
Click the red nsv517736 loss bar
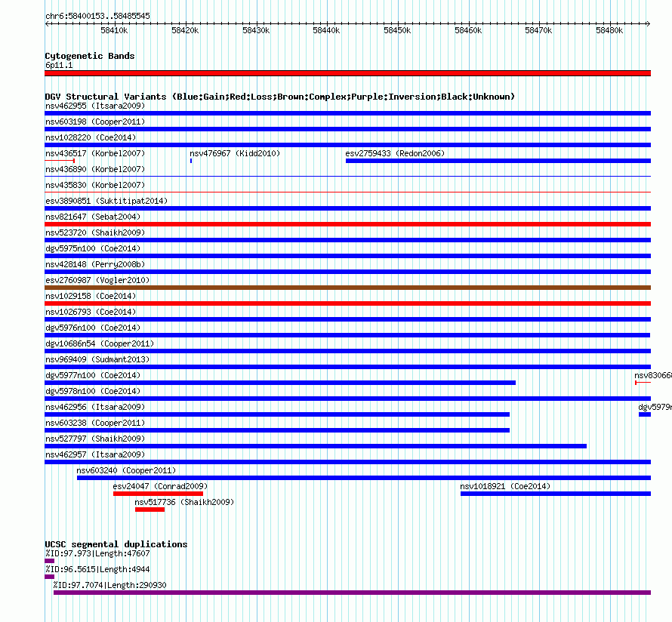point(150,510)
